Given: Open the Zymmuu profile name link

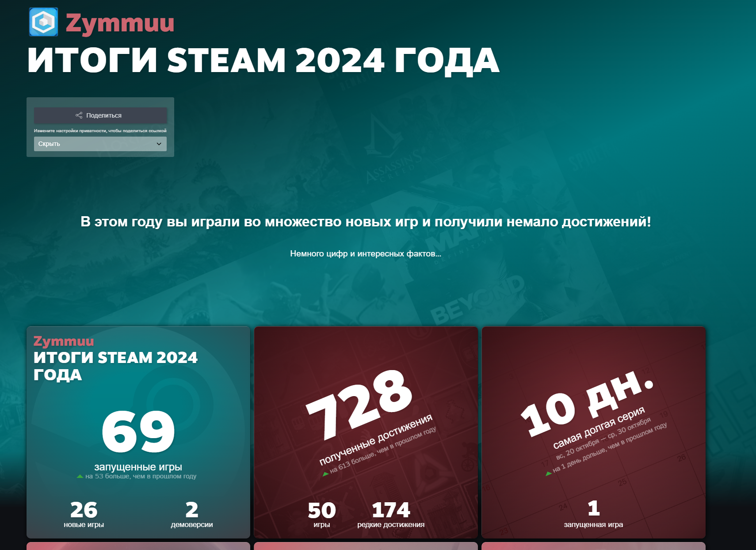Looking at the screenshot, I should (120, 23).
